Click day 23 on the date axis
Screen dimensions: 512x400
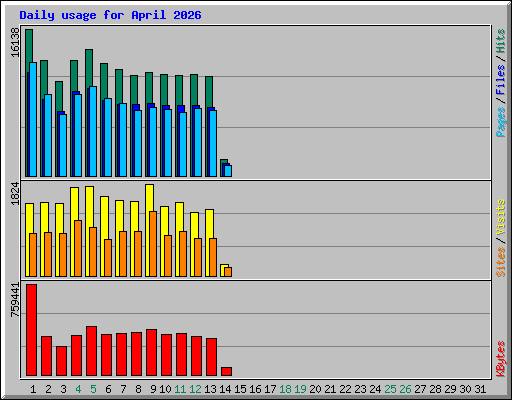pos(360,389)
